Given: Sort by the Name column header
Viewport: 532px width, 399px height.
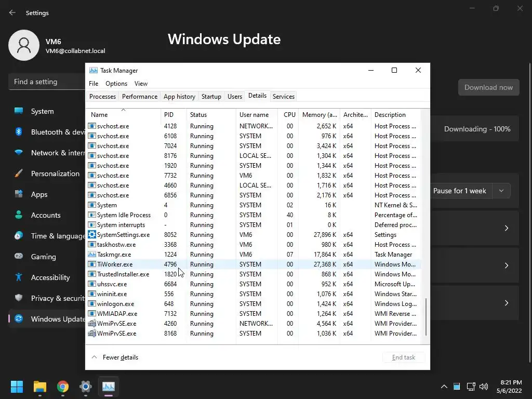Looking at the screenshot, I should pyautogui.click(x=124, y=114).
